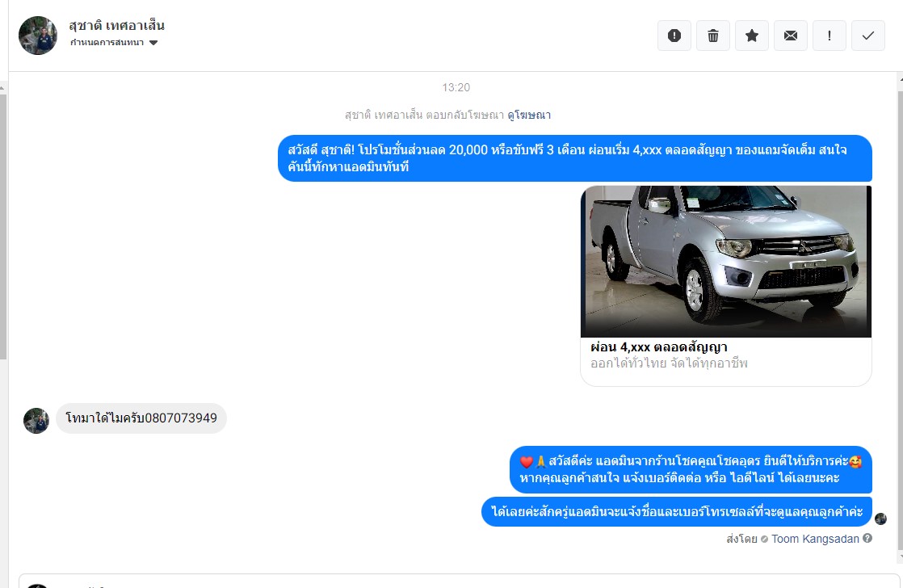Click the ดูโฆษณา view ad link
The image size is (903, 588).
pos(529,115)
